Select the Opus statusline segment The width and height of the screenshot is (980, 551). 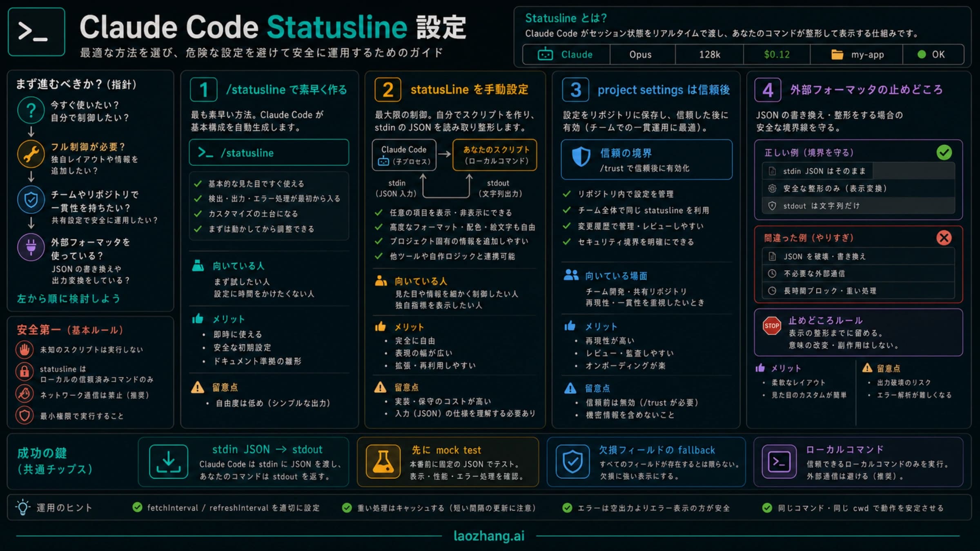pyautogui.click(x=642, y=54)
